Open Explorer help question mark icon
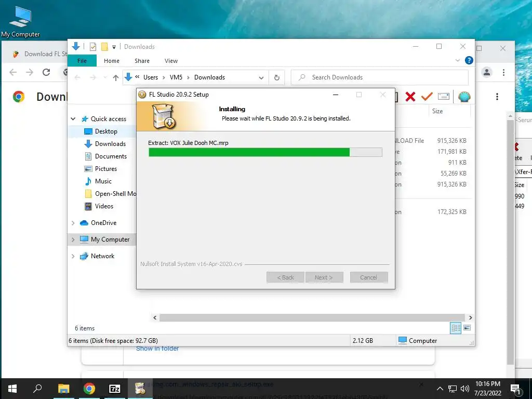The image size is (532, 399). click(x=469, y=60)
